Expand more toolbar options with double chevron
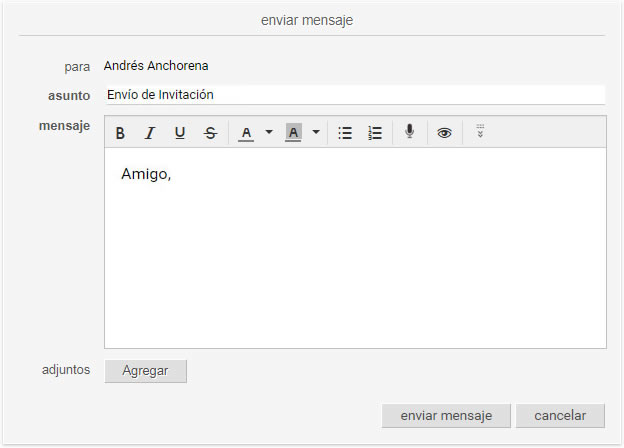Screen dimensions: 624x448 pos(480,131)
